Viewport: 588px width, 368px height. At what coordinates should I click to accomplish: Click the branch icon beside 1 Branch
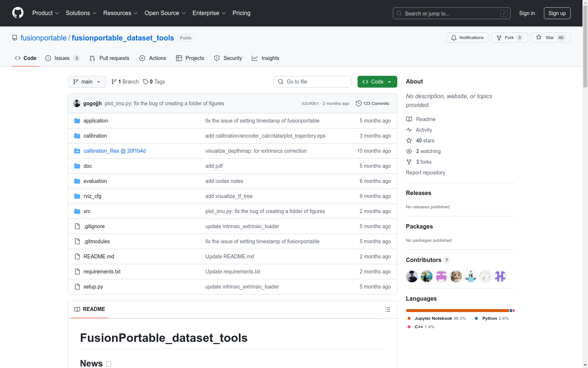tap(114, 82)
